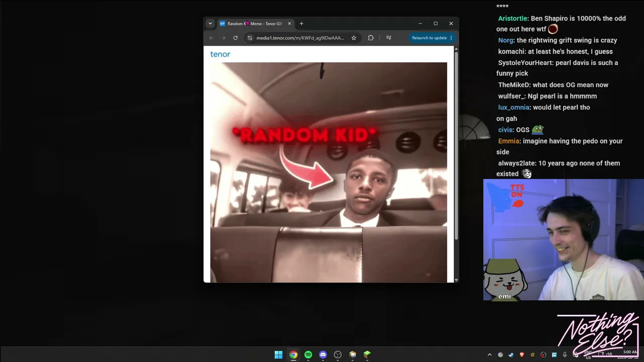Switch to Chrome in the taskbar
Image resolution: width=644 pixels, height=362 pixels.
click(293, 355)
